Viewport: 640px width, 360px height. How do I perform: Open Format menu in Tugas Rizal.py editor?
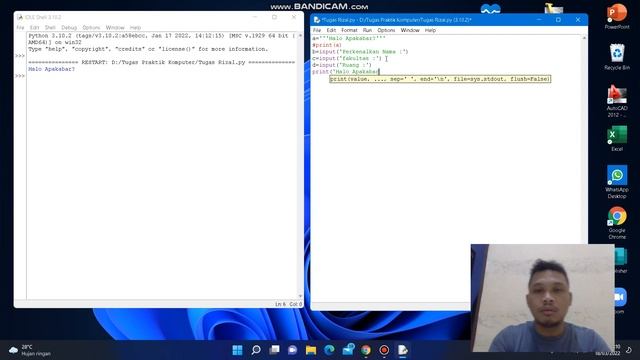349,30
